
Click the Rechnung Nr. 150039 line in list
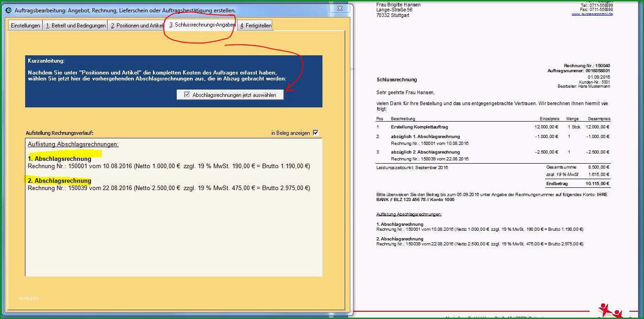pyautogui.click(x=169, y=188)
